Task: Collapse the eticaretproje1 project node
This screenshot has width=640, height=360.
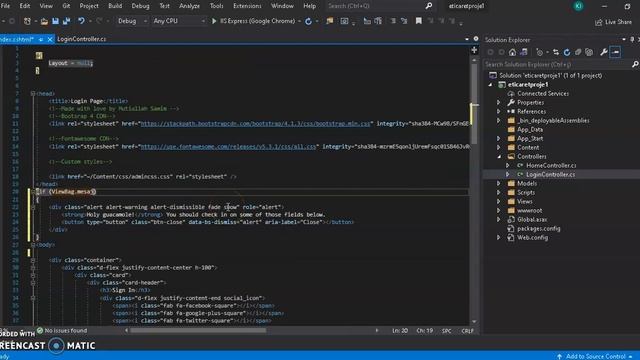Action: pyautogui.click(x=490, y=84)
